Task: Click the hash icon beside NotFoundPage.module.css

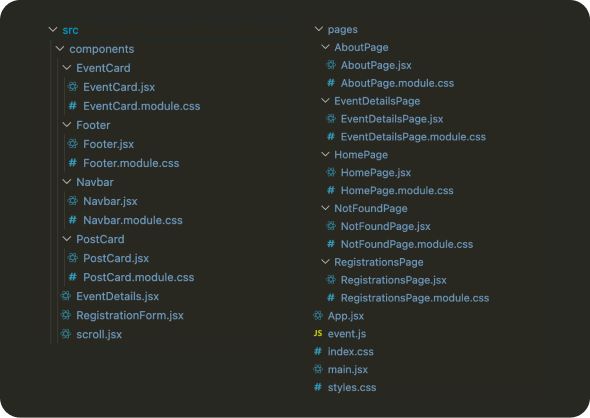Action: pos(331,244)
